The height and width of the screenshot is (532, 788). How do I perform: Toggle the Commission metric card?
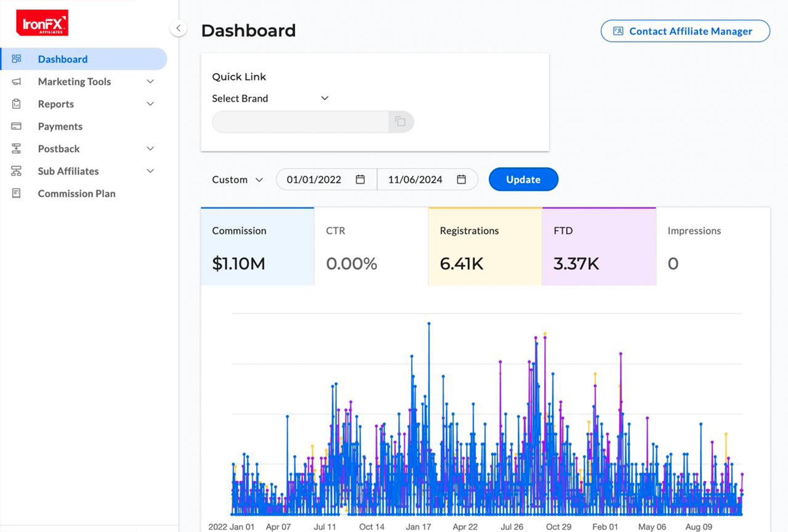pyautogui.click(x=257, y=247)
